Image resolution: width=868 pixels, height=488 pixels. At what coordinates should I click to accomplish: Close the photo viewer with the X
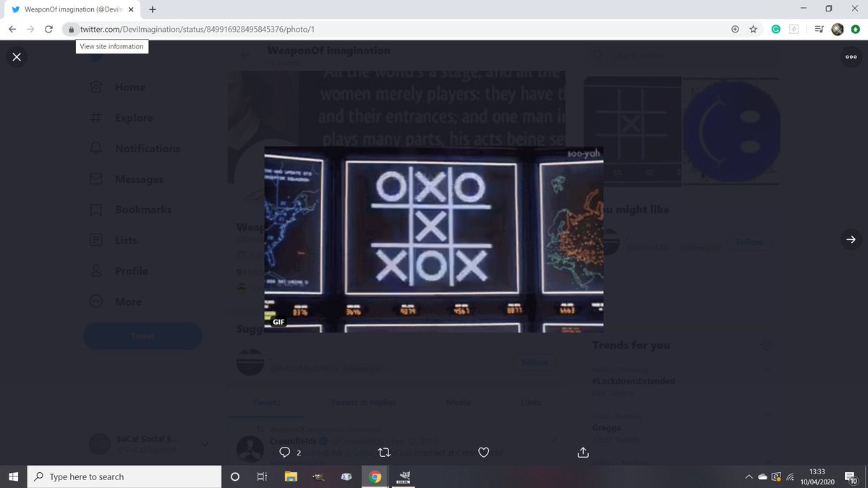[17, 57]
